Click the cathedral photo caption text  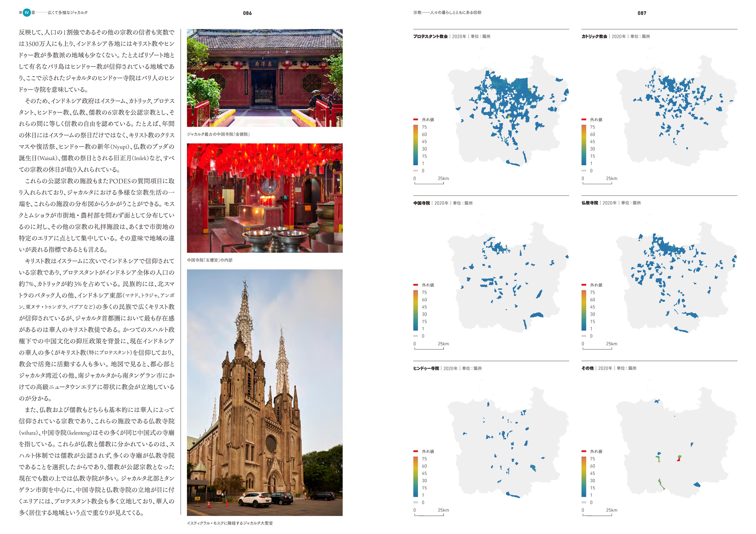click(229, 523)
